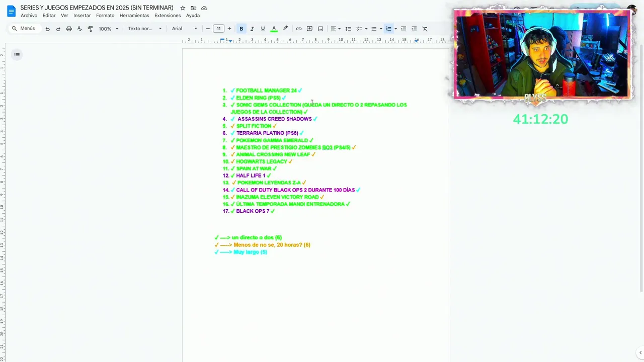This screenshot has width=644, height=362.
Task: Click the Google Docs home icon
Action: [11, 11]
